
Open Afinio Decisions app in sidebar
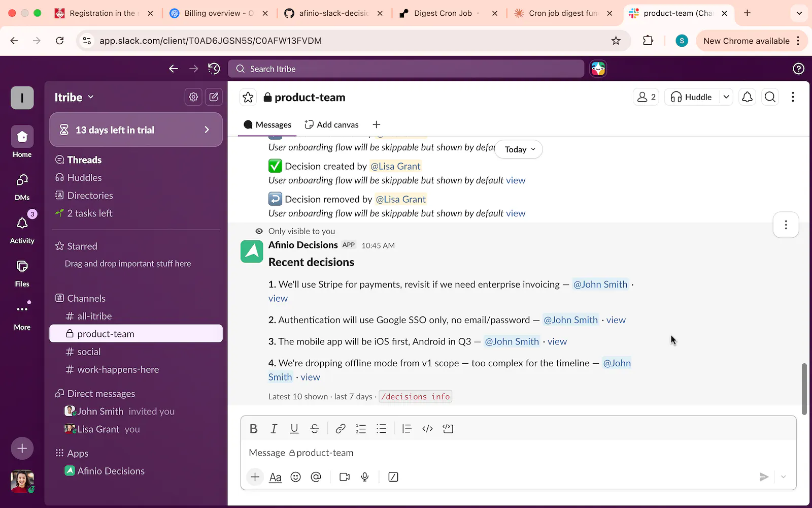coord(136,471)
